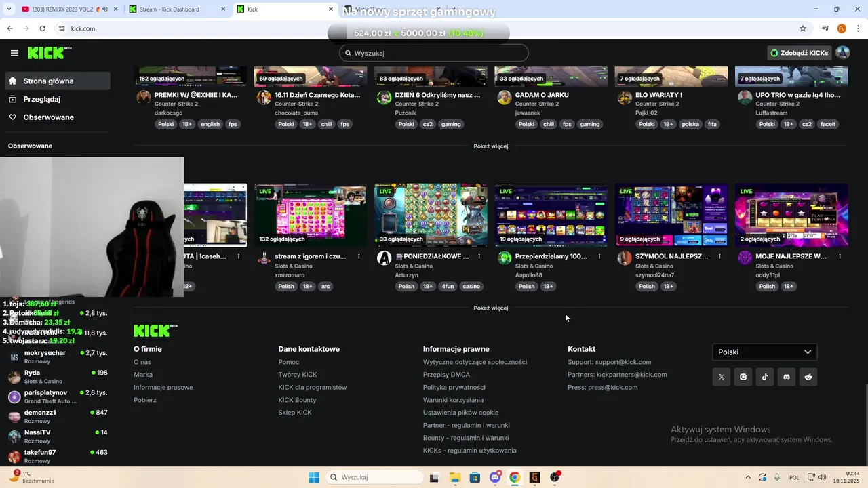Open options menu for Arturzyn stream card
Image resolution: width=868 pixels, height=488 pixels.
pos(479,257)
